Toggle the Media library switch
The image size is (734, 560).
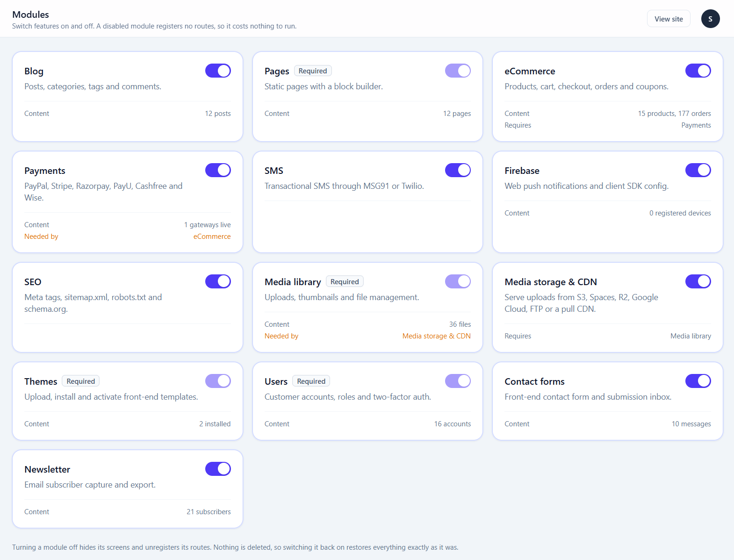point(458,281)
